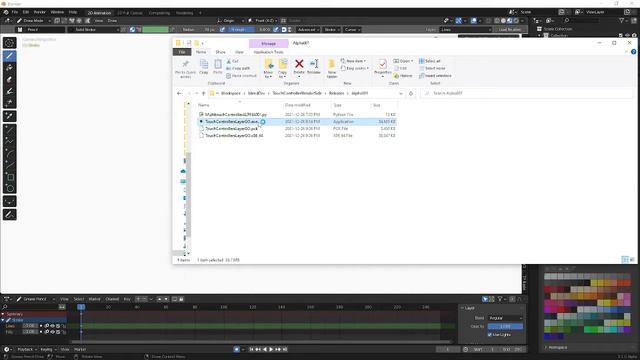
Task: Open the Keying dropdown in timeline footer
Action: (x=48, y=349)
